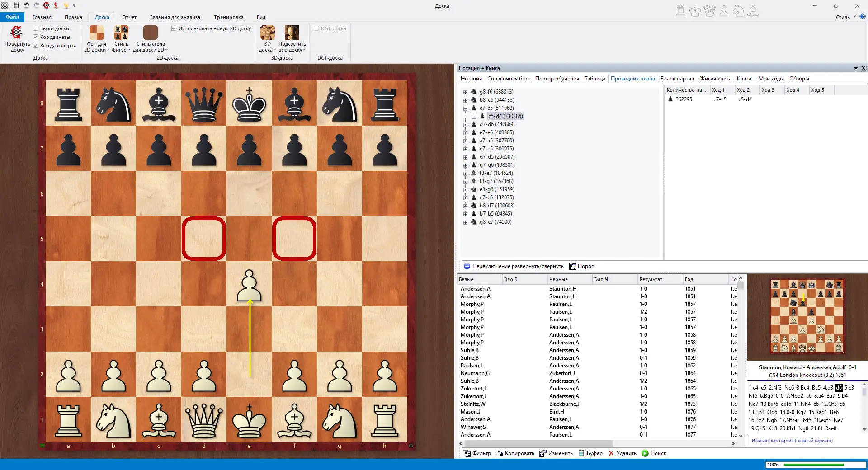868x470 pixels.
Task: Enable the board sounds (Звуки доски) checkbox
Action: pyautogui.click(x=36, y=28)
